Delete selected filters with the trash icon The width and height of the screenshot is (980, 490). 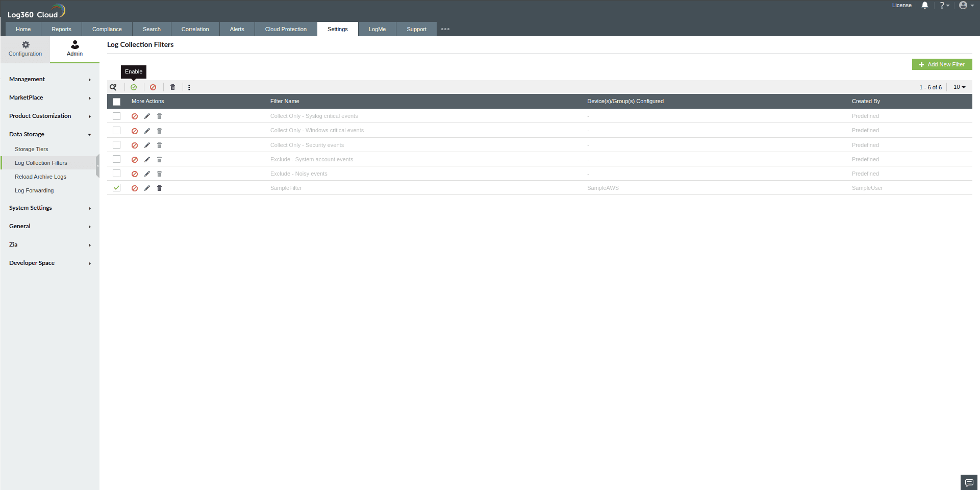pyautogui.click(x=172, y=87)
